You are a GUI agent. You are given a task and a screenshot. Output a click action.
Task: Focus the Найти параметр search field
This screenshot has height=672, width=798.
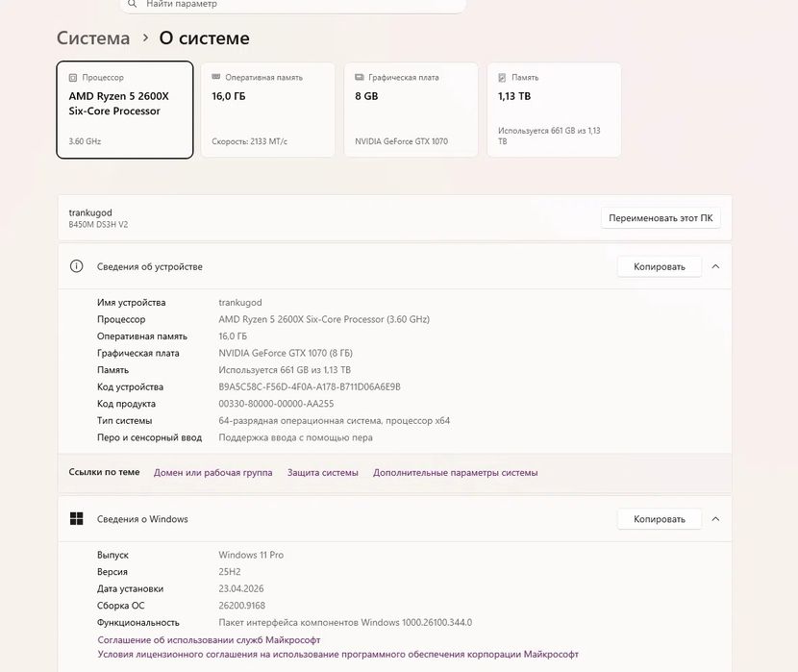pos(292,5)
